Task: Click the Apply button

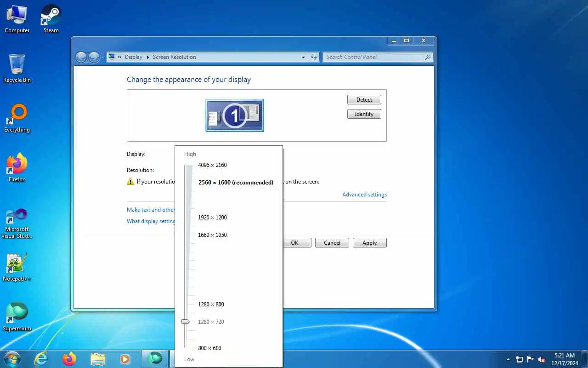Action: click(370, 243)
